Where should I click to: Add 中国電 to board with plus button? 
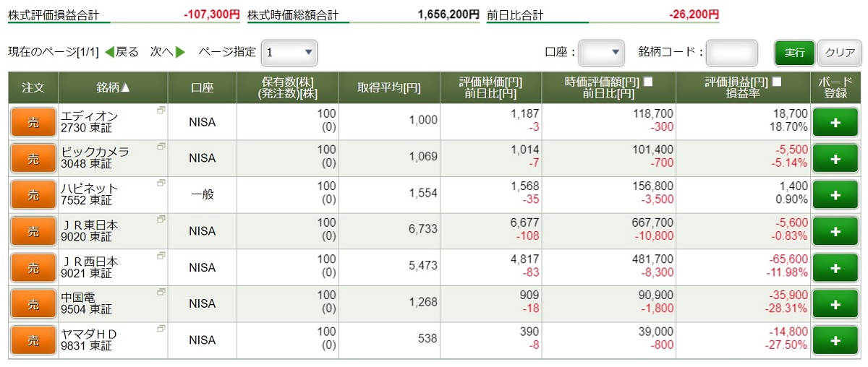tap(835, 304)
